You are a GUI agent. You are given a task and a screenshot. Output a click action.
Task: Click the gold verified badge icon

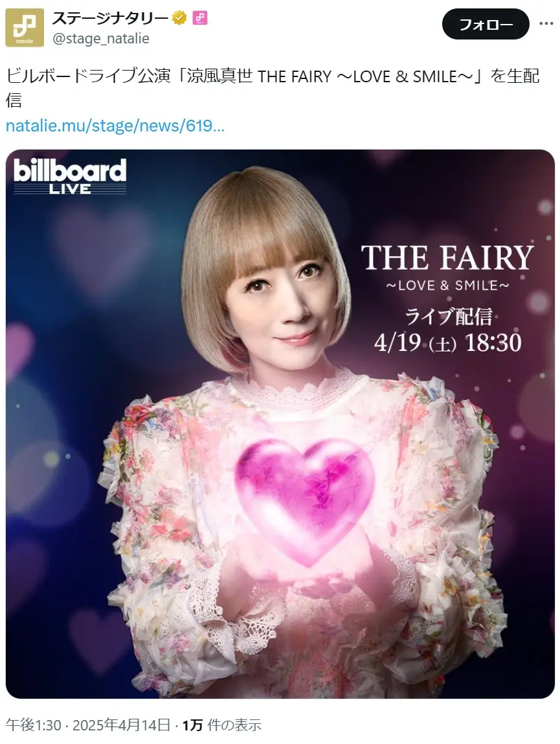tap(179, 18)
